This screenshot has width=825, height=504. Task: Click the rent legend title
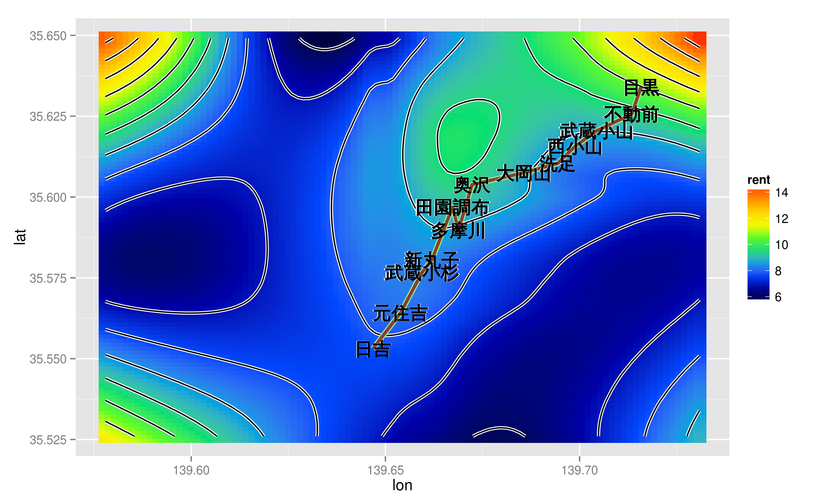[758, 180]
